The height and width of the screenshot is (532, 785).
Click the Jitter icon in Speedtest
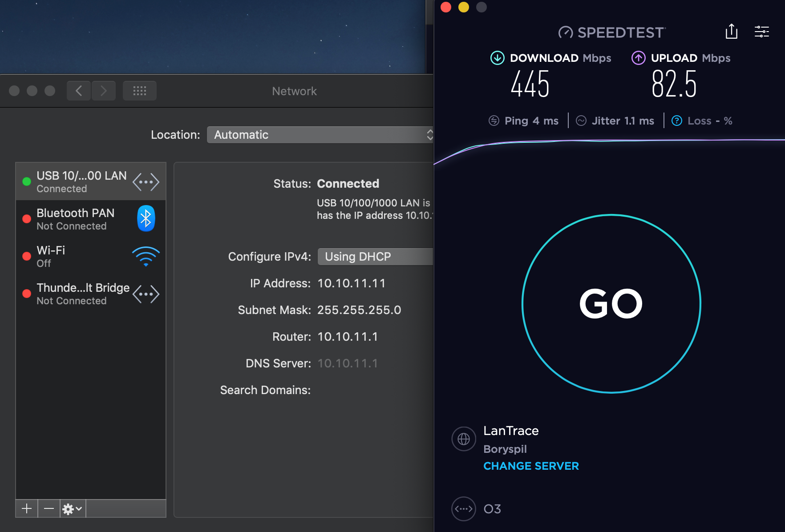pyautogui.click(x=581, y=121)
